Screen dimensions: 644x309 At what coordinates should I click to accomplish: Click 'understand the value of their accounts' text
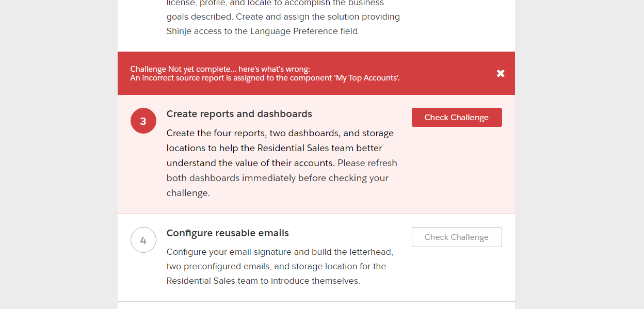251,163
